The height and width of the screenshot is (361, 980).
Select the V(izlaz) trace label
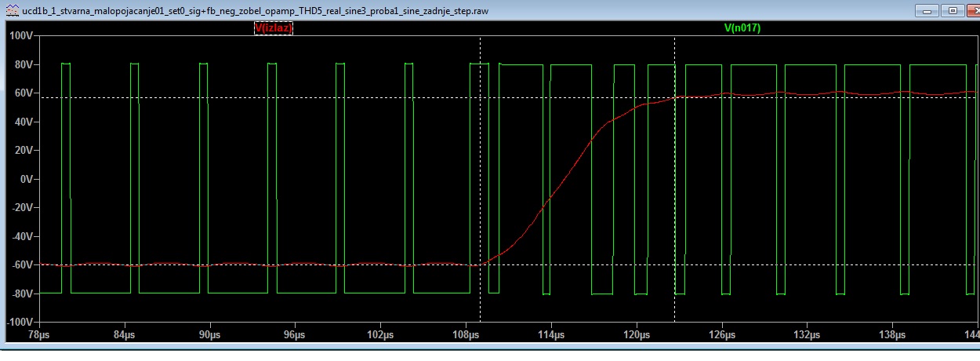point(274,27)
